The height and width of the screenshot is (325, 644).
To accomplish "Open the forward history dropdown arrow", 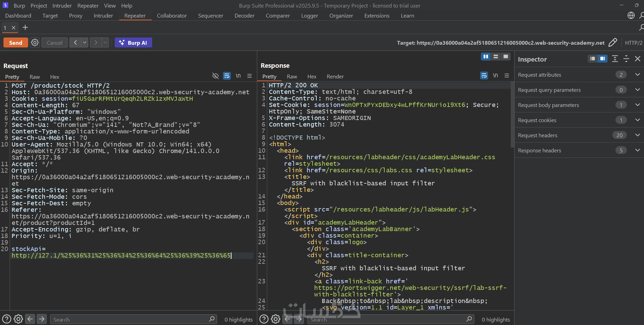I will point(105,43).
